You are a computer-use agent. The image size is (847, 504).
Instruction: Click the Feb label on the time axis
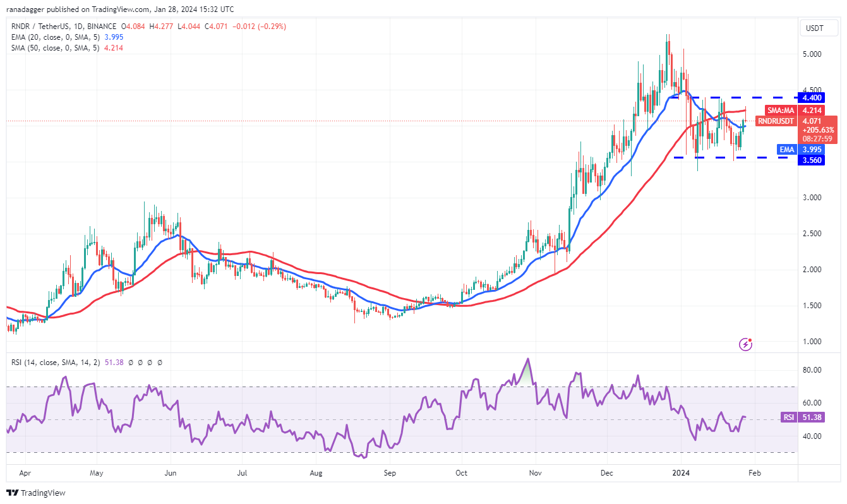coord(755,472)
